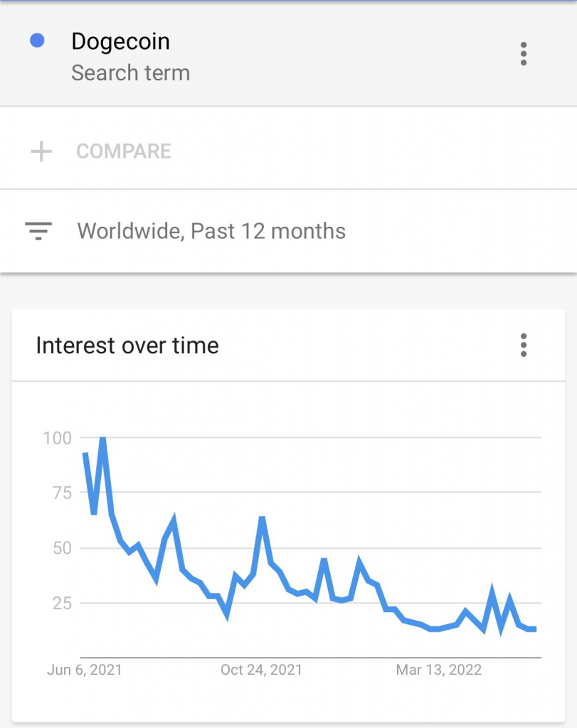Click the Interest over time heading

[x=127, y=346]
